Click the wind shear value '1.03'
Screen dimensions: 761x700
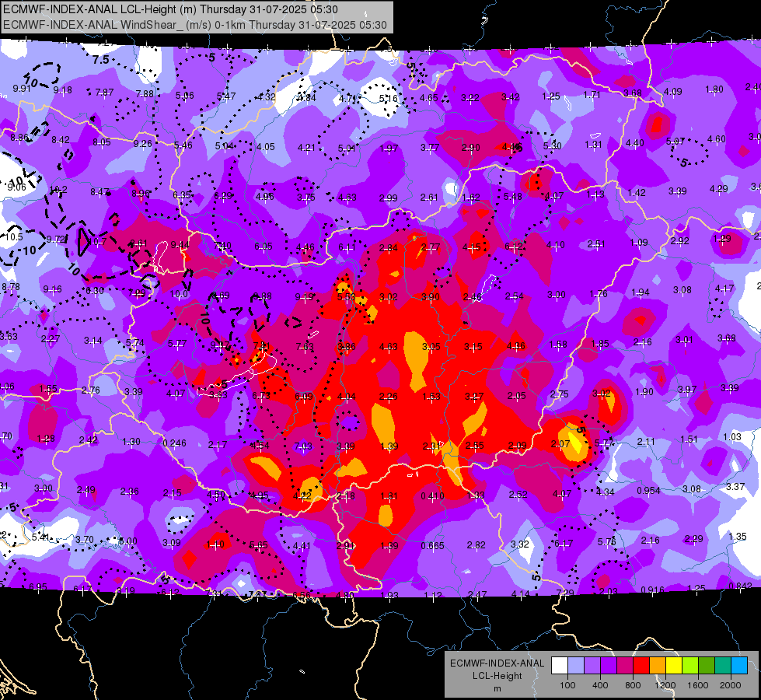[732, 436]
